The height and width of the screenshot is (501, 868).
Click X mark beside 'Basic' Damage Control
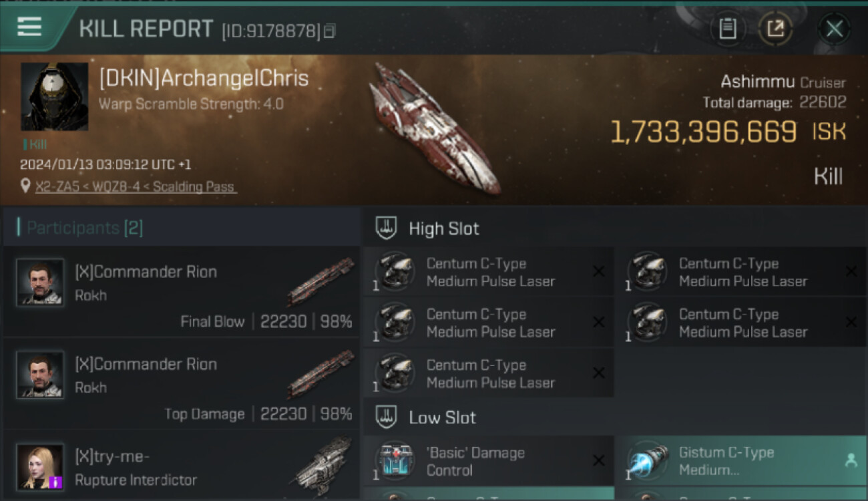click(x=598, y=461)
